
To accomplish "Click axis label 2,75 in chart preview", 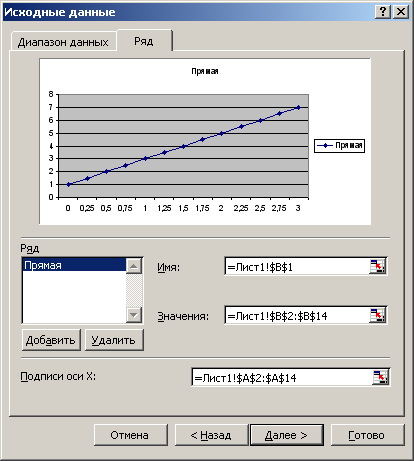I will pyautogui.click(x=279, y=208).
